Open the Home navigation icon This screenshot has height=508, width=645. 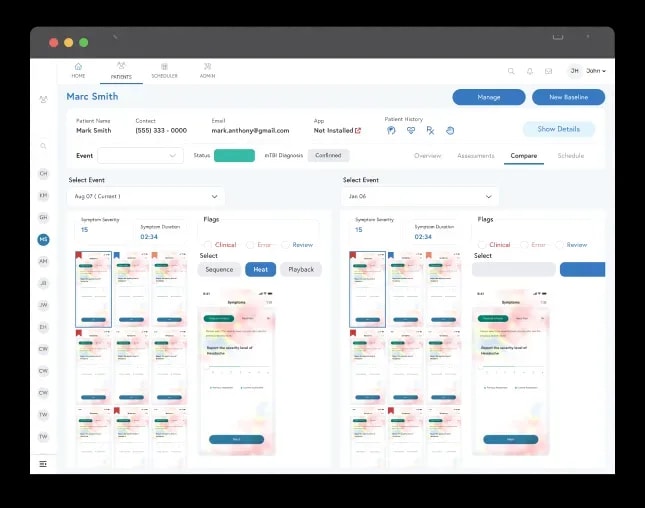[78, 67]
